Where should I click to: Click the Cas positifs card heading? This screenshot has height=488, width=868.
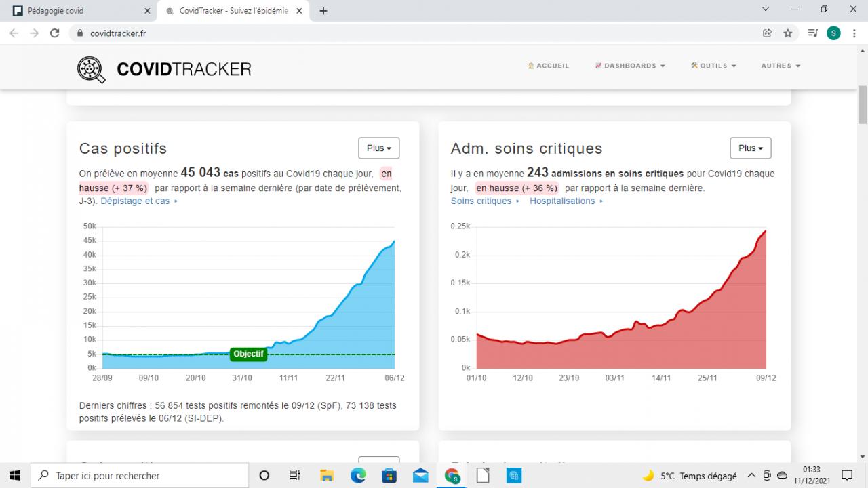tap(123, 148)
